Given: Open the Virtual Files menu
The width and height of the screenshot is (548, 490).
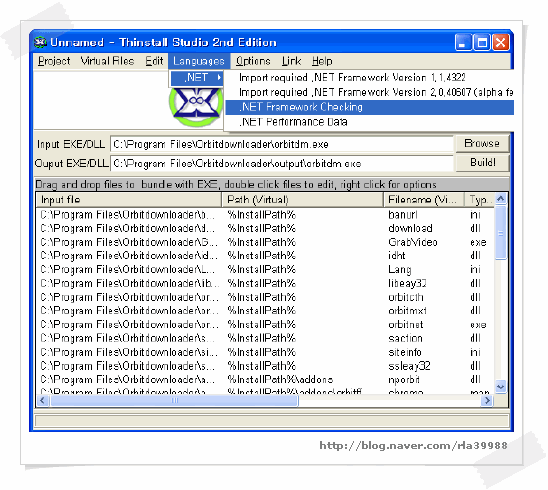Looking at the screenshot, I should pos(107,61).
